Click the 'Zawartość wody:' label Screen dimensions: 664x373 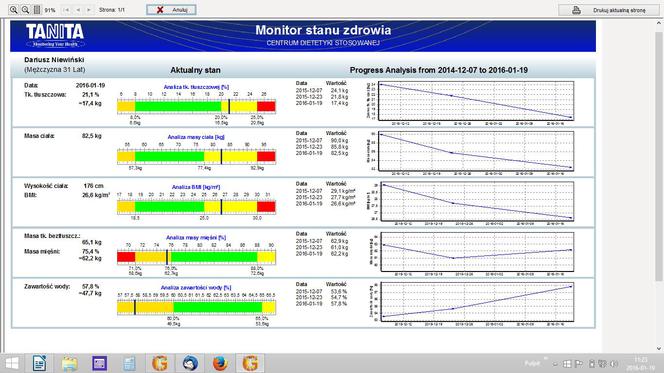[x=47, y=287]
